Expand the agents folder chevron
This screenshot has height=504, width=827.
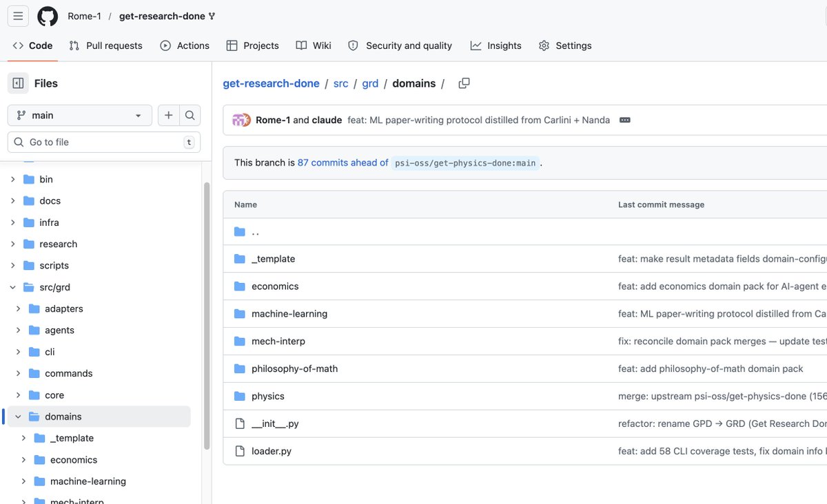point(18,330)
